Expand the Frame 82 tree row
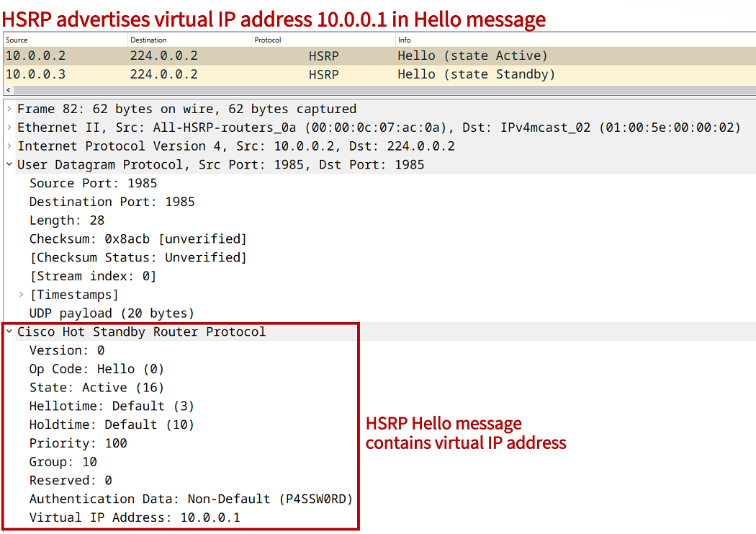The image size is (756, 534). [9, 109]
